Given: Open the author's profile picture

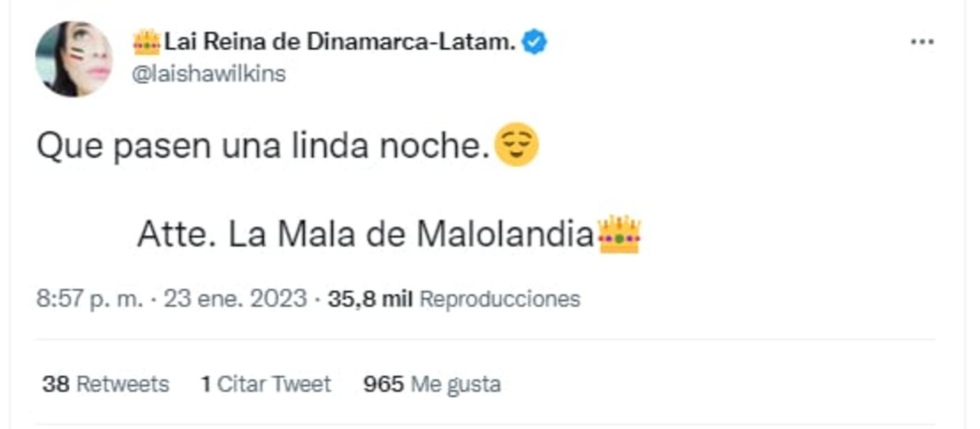Looking at the screenshot, I should (x=74, y=59).
